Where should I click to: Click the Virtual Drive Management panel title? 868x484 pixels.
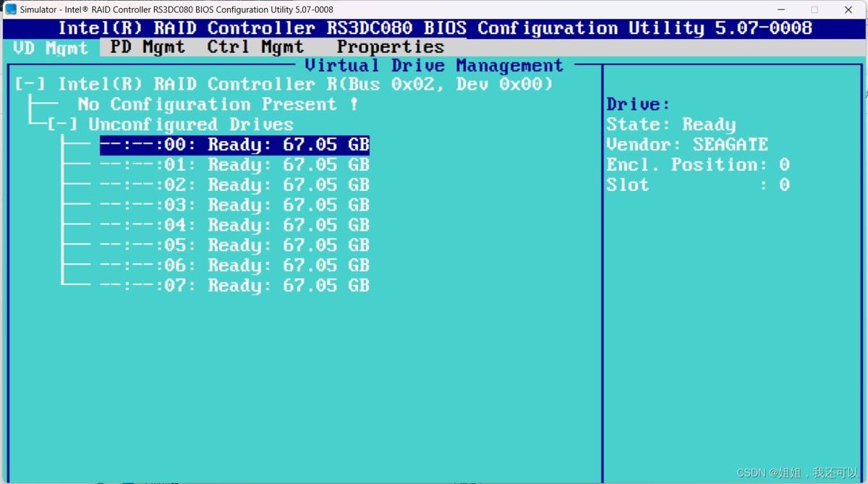coord(434,66)
